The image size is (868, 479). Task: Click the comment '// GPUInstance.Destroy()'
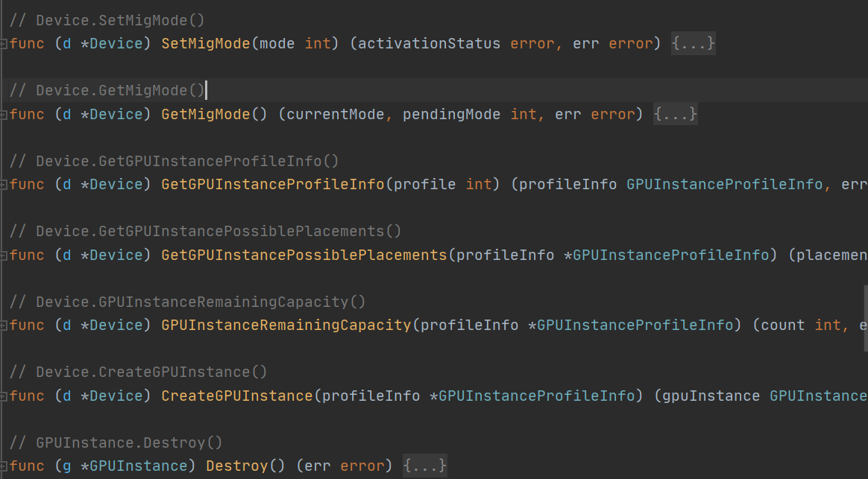click(116, 443)
